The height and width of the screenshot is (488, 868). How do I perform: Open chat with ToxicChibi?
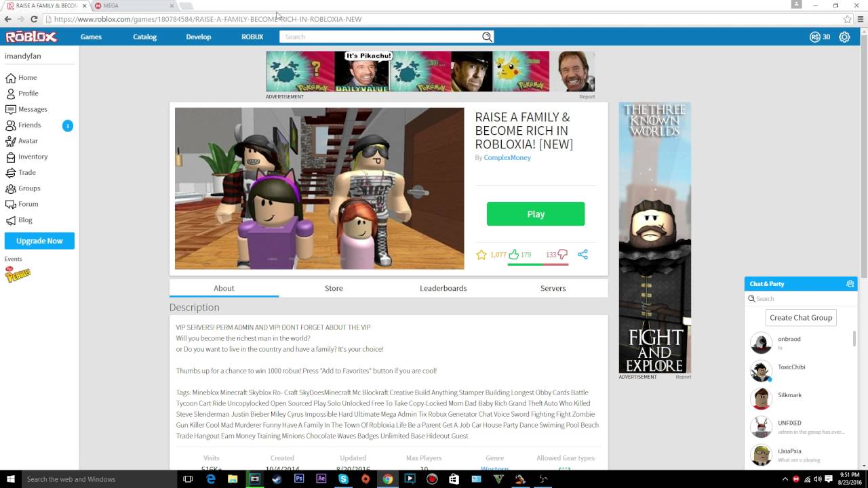[798, 371]
